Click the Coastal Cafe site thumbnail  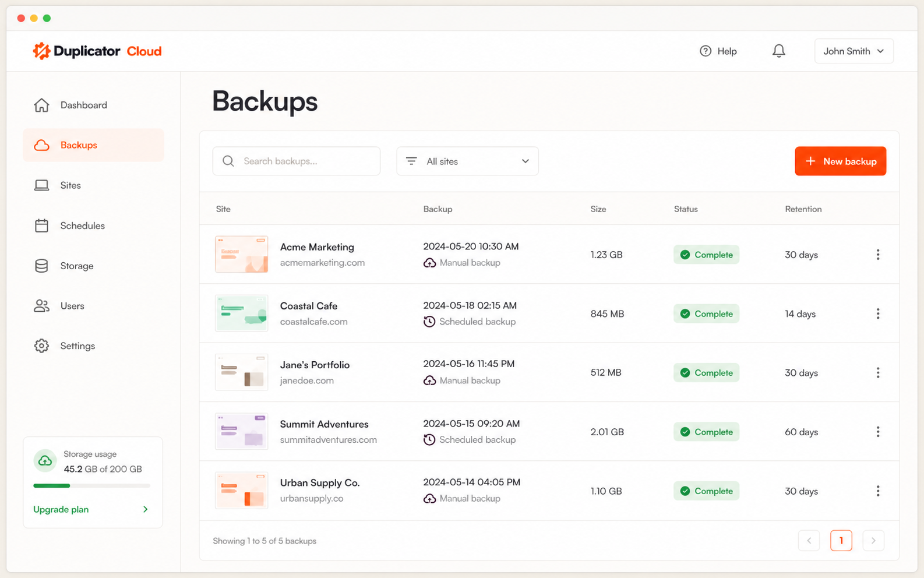241,313
